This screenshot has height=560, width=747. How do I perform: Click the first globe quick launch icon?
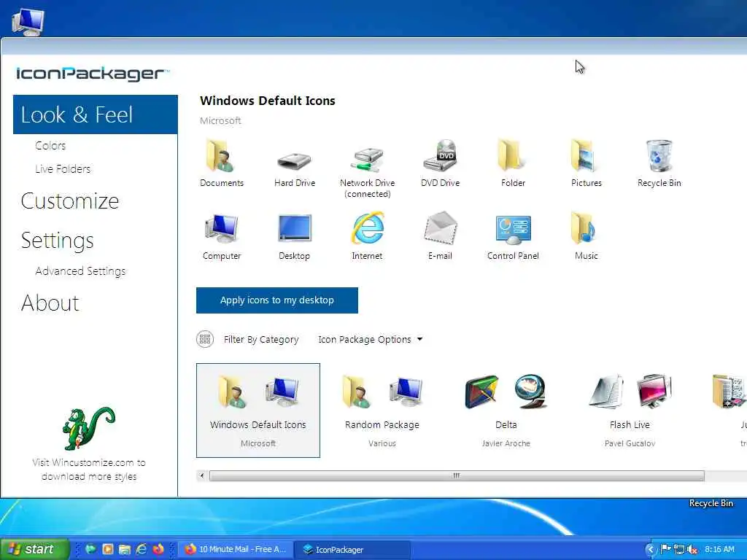point(90,549)
